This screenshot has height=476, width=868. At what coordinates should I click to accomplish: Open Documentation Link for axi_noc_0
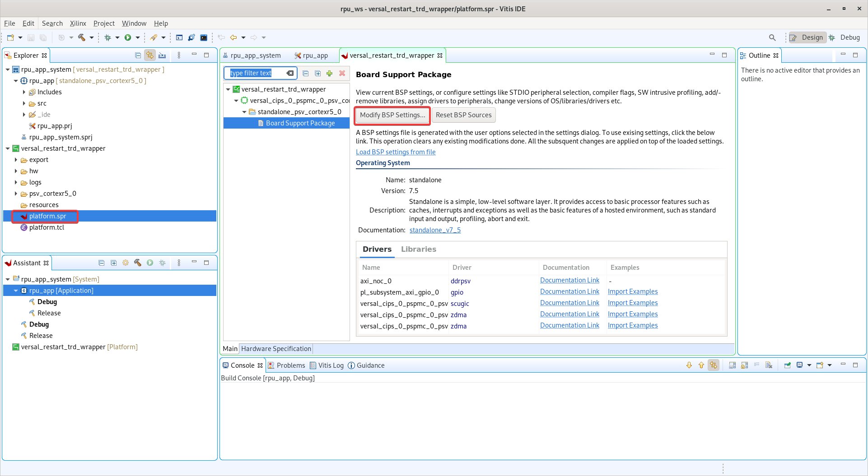pyautogui.click(x=569, y=280)
